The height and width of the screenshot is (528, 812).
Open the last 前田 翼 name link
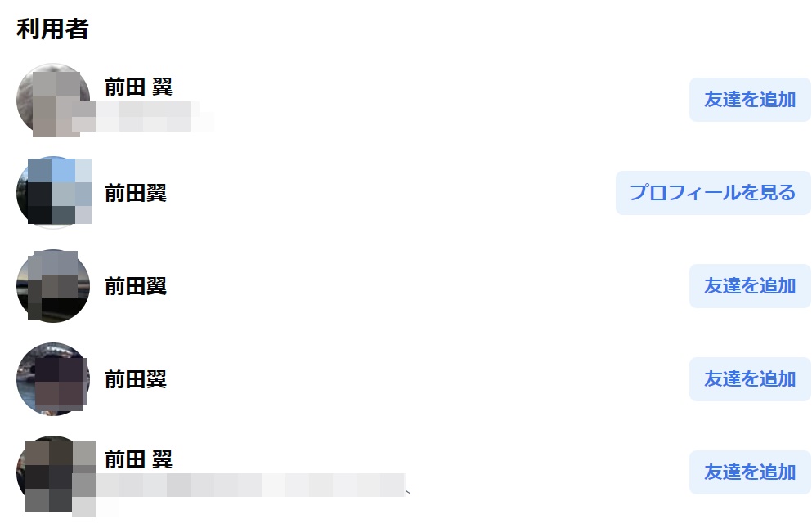138,459
